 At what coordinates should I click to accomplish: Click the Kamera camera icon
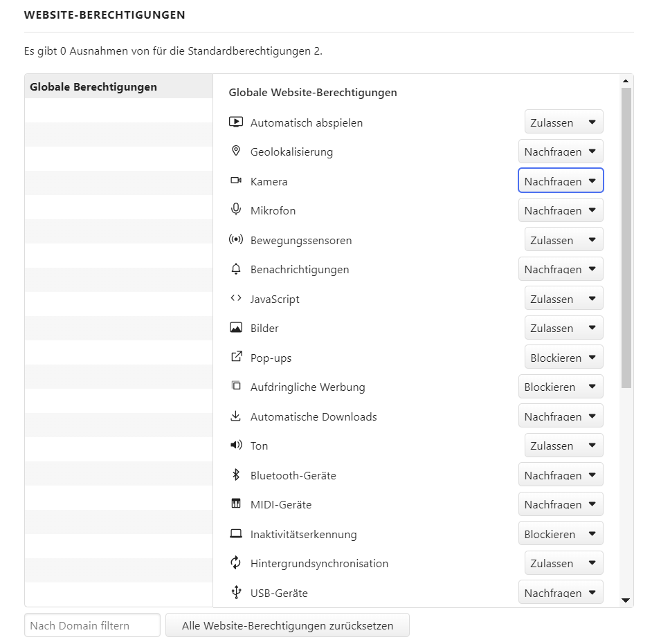pyautogui.click(x=236, y=181)
